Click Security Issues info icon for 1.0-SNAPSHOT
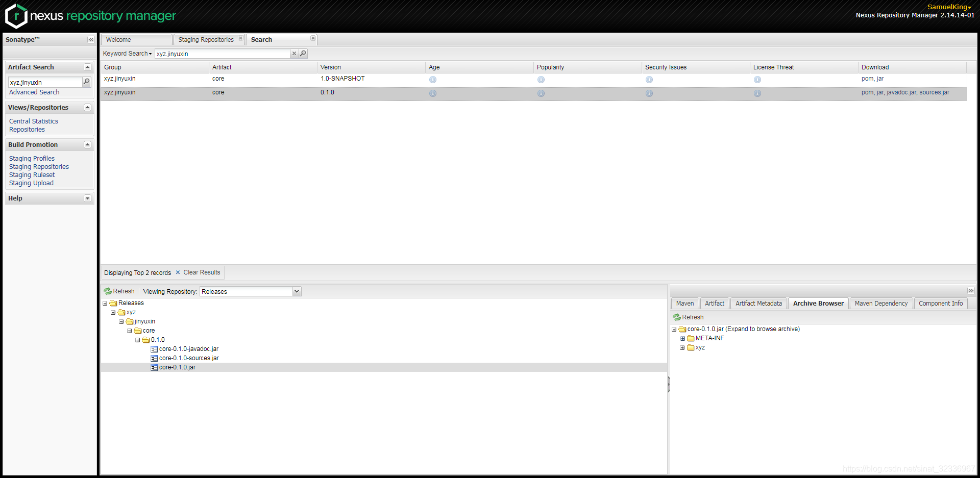 point(649,80)
